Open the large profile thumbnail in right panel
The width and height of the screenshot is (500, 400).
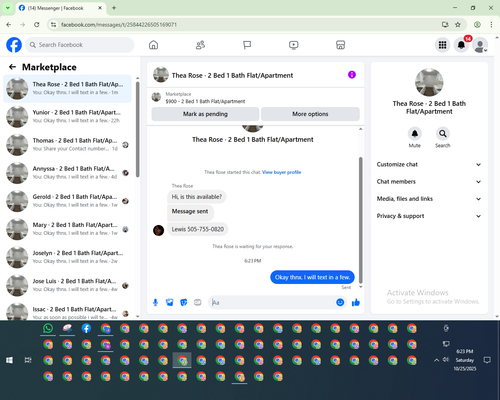pyautogui.click(x=429, y=83)
